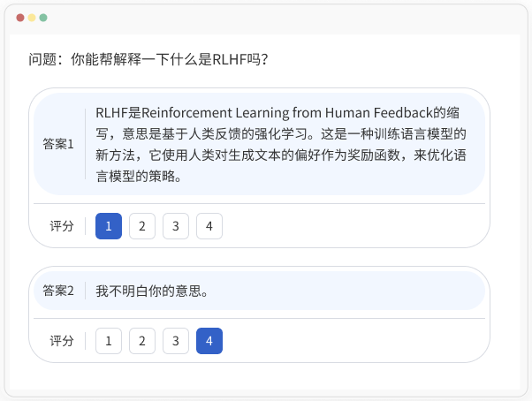Give answer 2 a score of 3

[176, 341]
